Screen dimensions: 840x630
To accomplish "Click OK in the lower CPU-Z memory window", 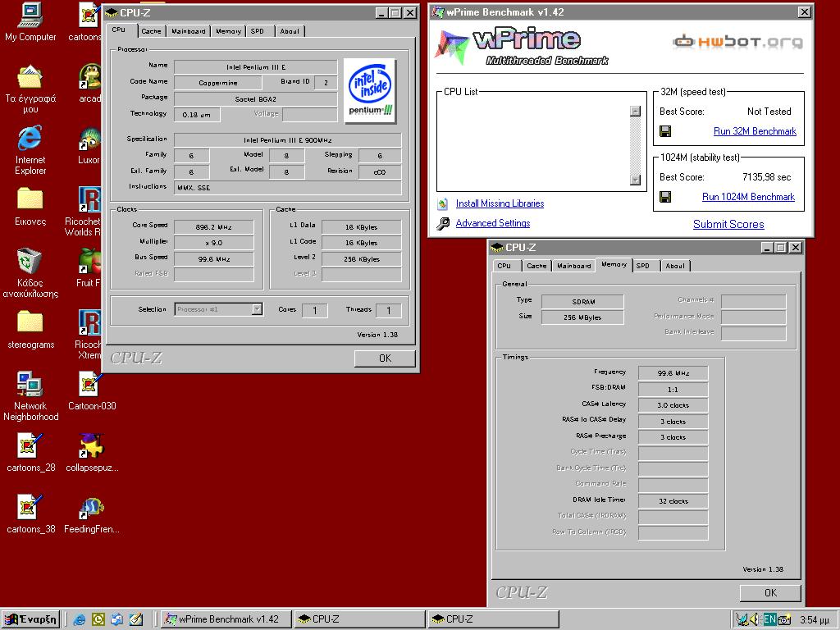I will click(770, 593).
